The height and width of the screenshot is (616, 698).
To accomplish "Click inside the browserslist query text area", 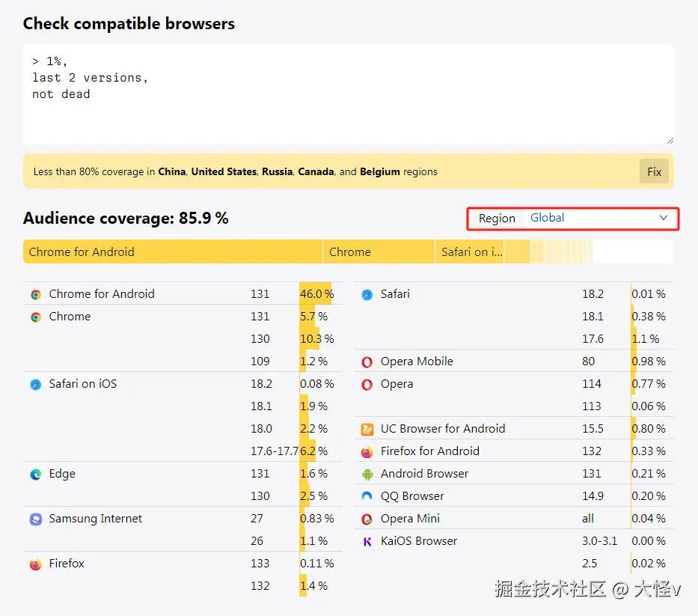I will click(348, 94).
